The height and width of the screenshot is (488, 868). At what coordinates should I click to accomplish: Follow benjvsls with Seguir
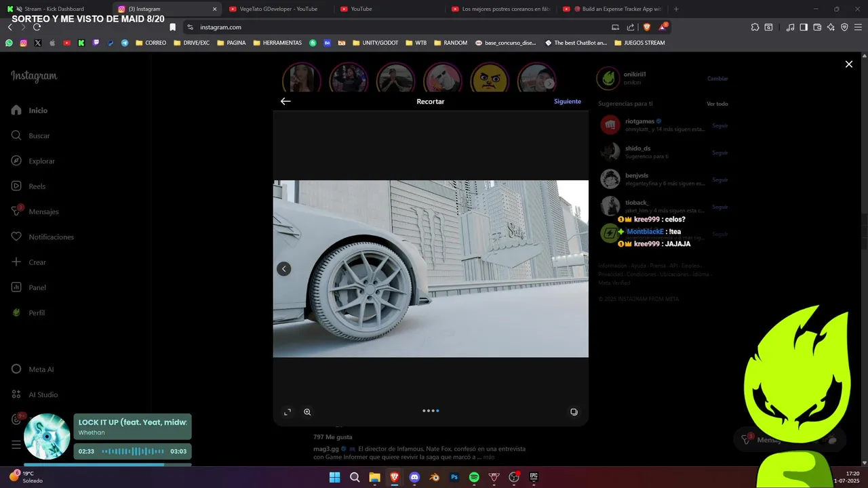point(720,180)
